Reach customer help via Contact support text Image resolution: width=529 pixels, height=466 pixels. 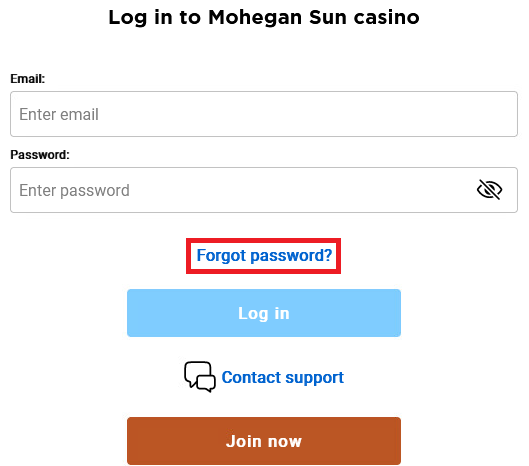pos(283,377)
